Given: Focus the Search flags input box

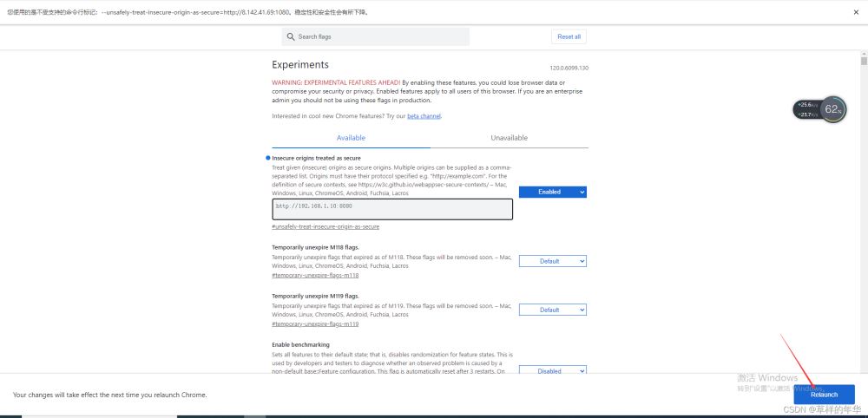Looking at the screenshot, I should (x=375, y=36).
